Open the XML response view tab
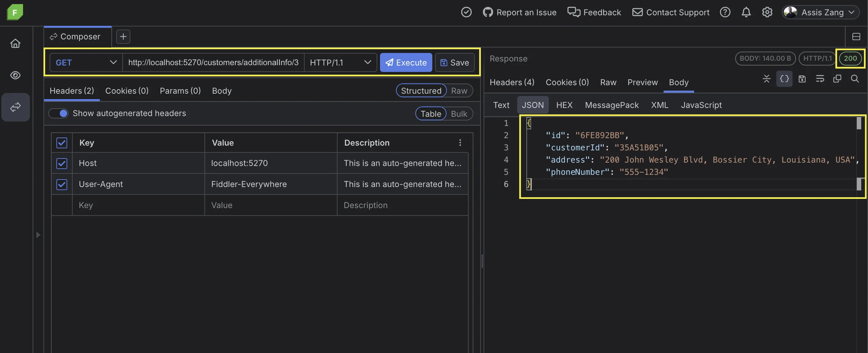 point(659,105)
